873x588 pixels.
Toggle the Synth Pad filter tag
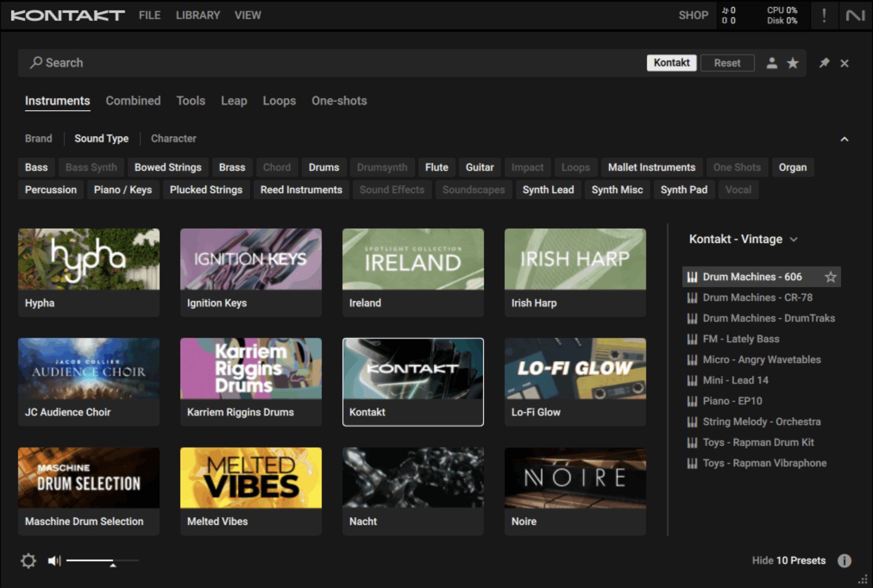[x=683, y=190]
